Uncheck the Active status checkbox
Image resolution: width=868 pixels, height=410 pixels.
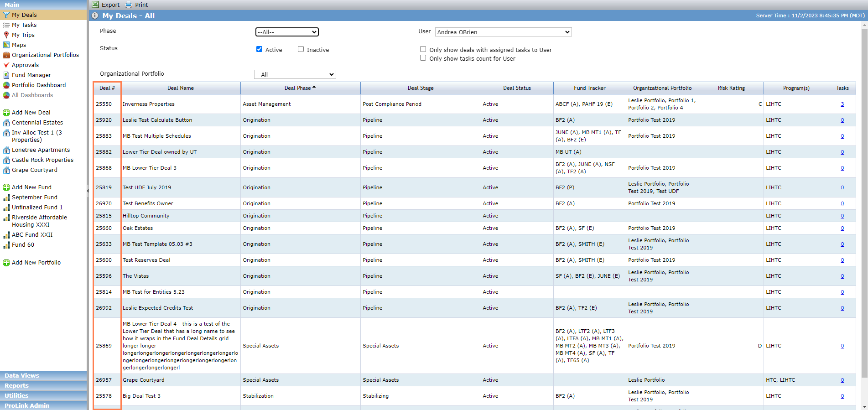pos(259,49)
